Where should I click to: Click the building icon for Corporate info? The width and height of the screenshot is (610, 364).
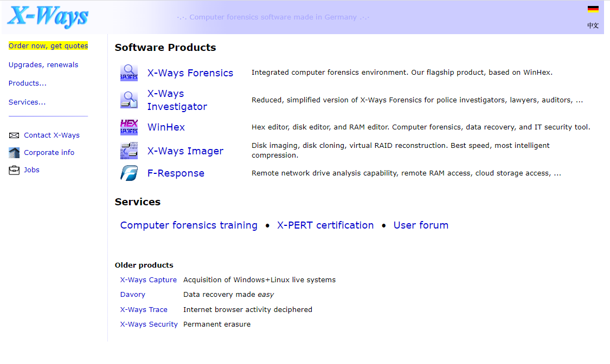tap(14, 153)
